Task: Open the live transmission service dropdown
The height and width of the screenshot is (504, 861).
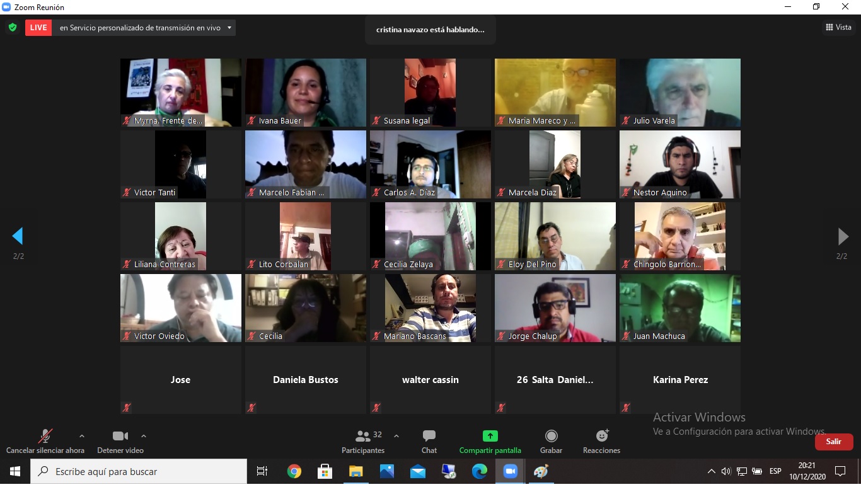Action: 229,28
